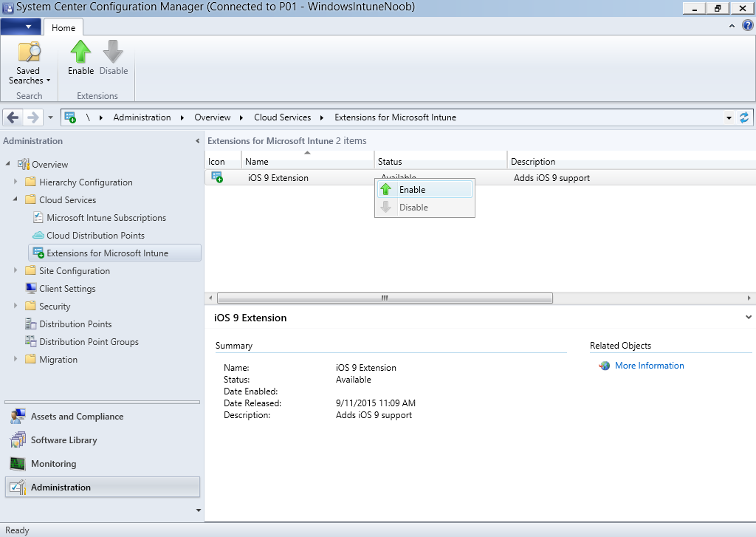Open the recent pages dropdown beside navigation arrows
Image resolution: width=756 pixels, height=537 pixels.
[50, 117]
